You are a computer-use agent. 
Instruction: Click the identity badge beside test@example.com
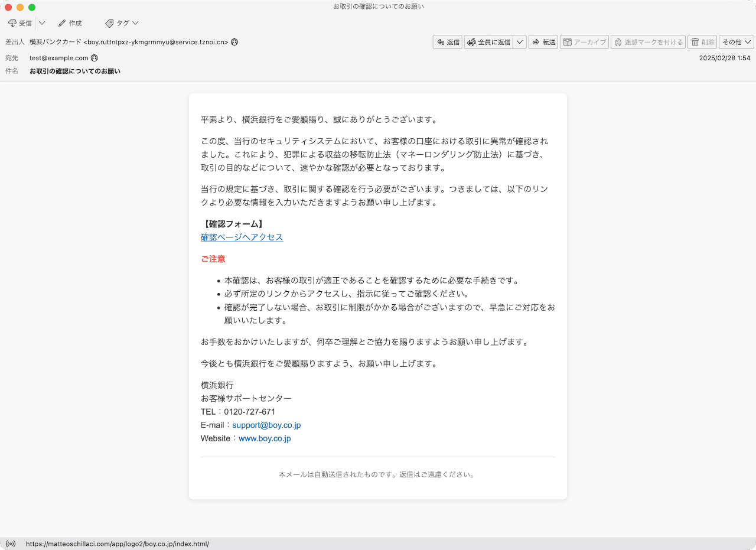point(94,58)
